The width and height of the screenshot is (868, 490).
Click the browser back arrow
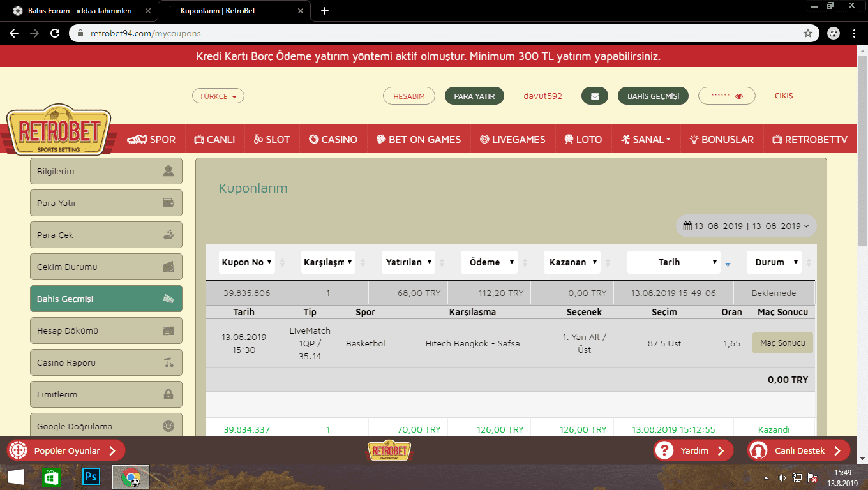click(13, 33)
